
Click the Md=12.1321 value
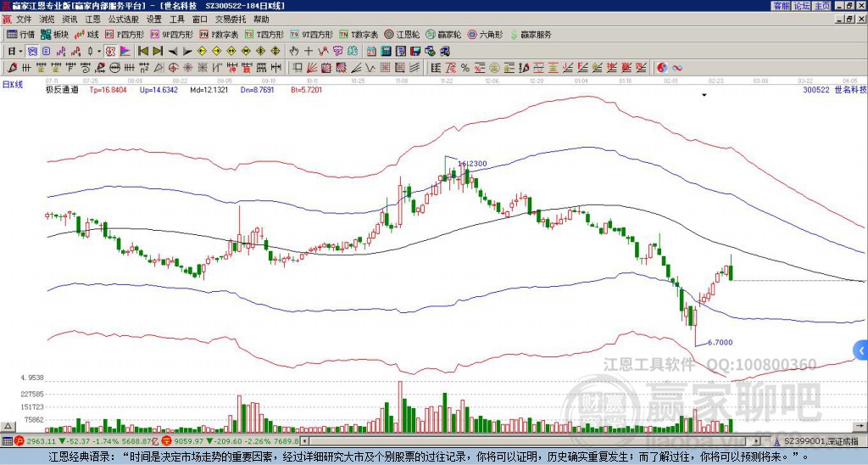[x=209, y=89]
